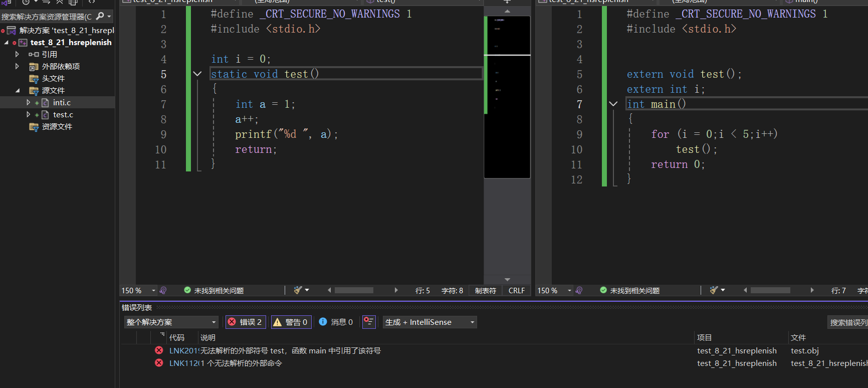868x388 pixels.
Task: Click the left editor horizontal scrollbar thumb
Action: 354,290
